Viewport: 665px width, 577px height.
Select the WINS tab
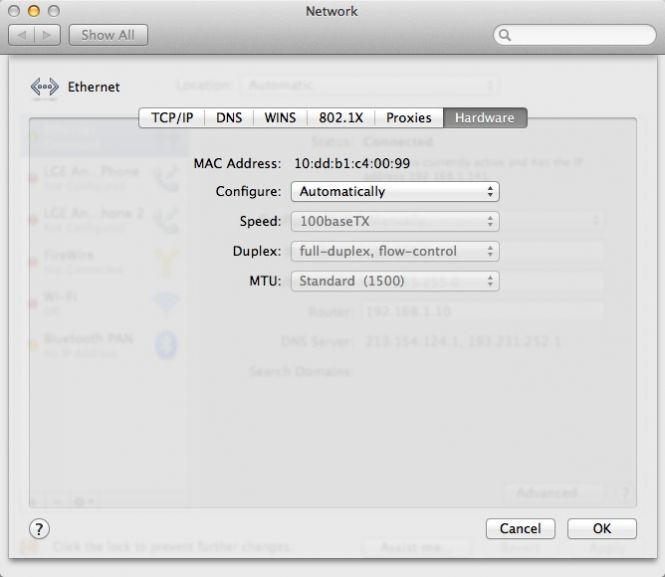coord(280,117)
